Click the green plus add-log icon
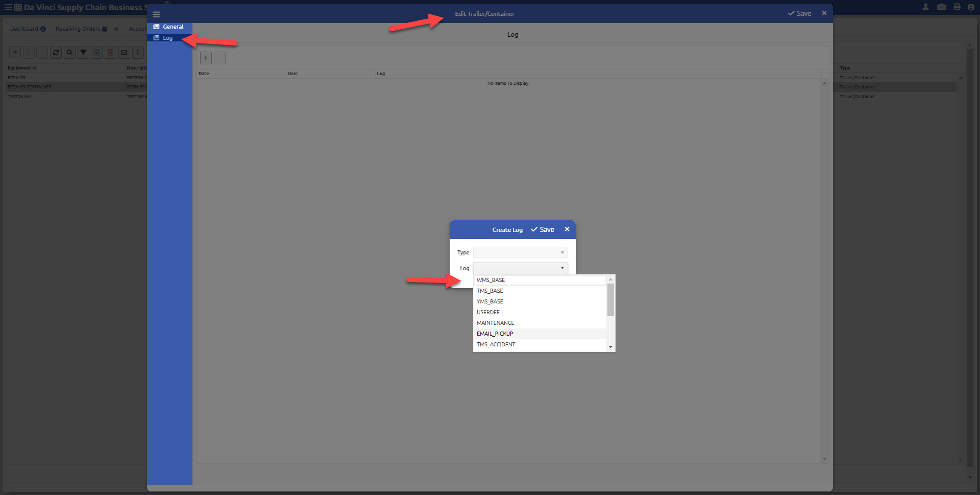Viewport: 980px width, 495px height. coord(206,58)
